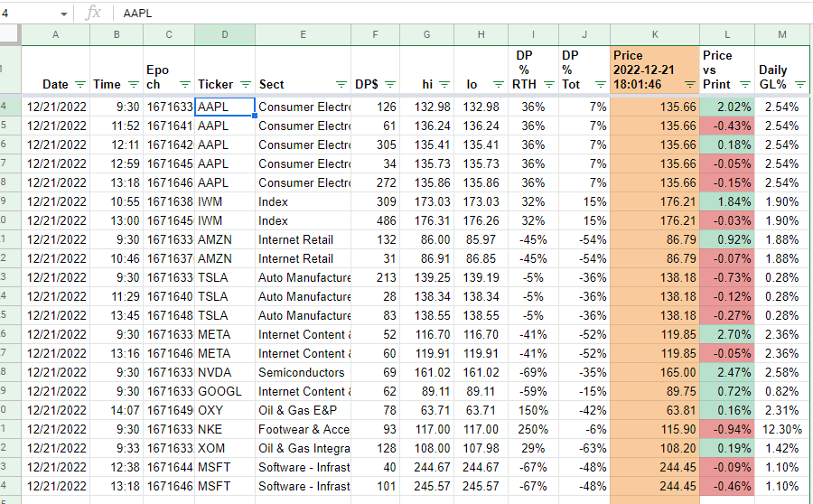Click the formula bar containing AAPL

click(x=464, y=14)
